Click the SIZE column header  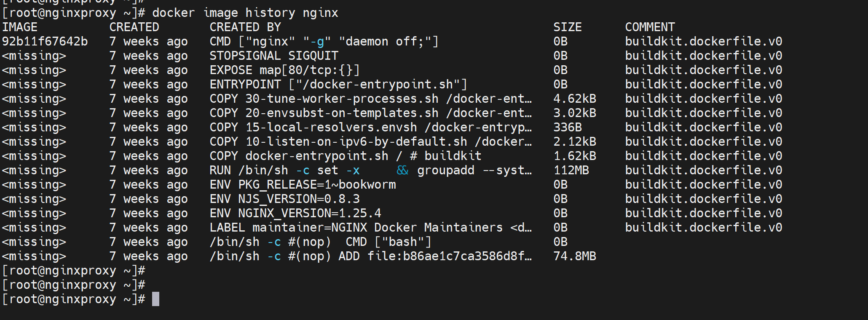pos(567,27)
